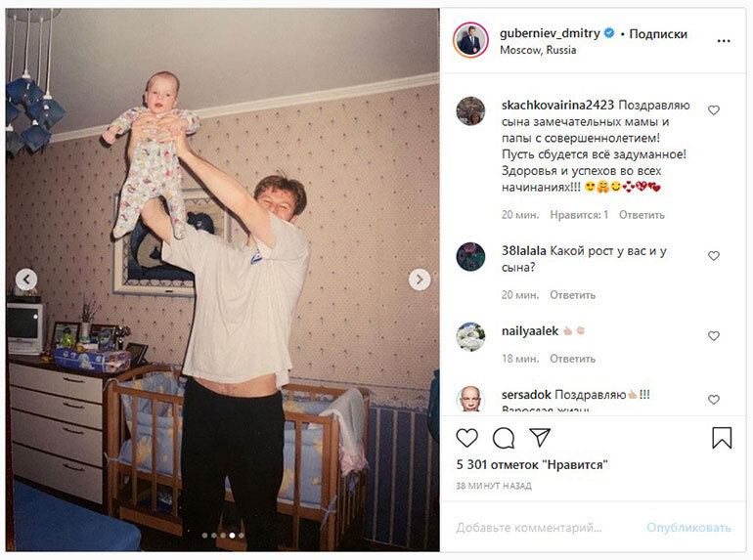
Task: Save post with bookmark icon
Action: coord(722,438)
